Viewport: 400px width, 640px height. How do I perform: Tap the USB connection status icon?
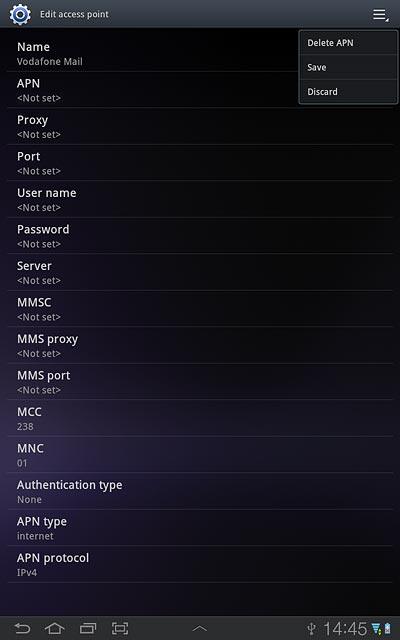pos(311,629)
